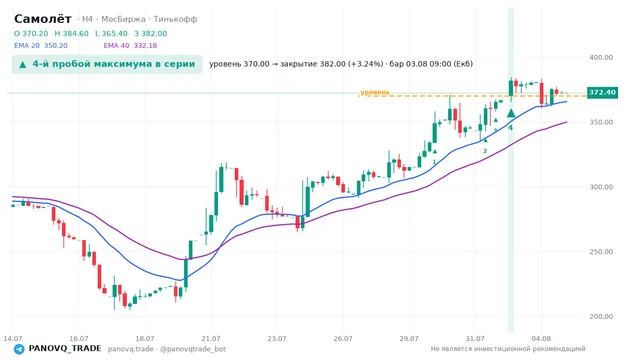Viewport: 640px width, 360px height.
Task: Click the 400.00 price axis label
Action: tap(601, 58)
